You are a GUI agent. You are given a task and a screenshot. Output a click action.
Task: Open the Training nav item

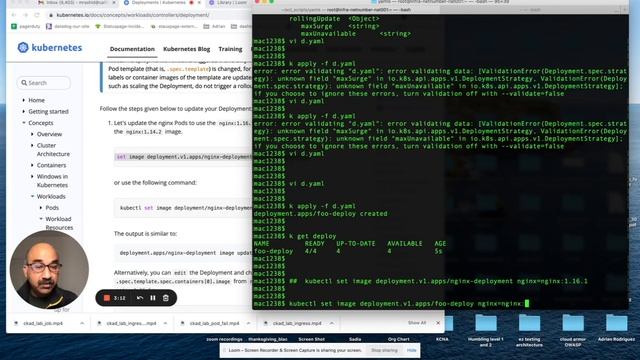coord(230,49)
